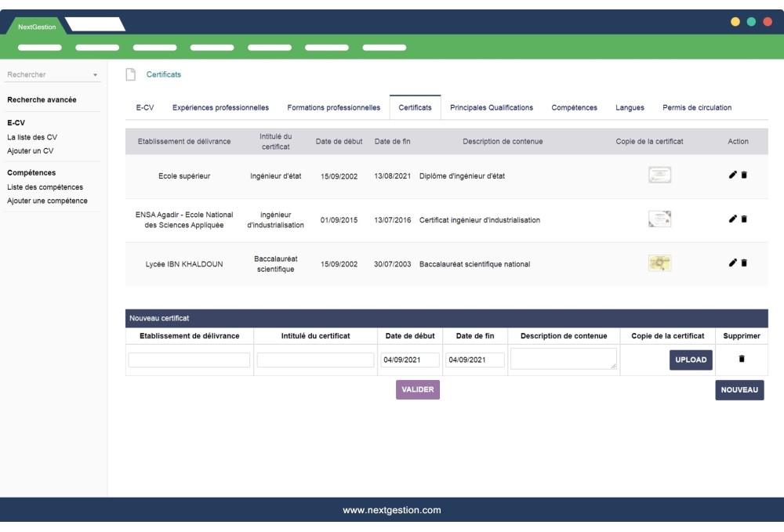
Task: Delete the Lycée IBN KHALDOUN certificate
Action: pos(743,263)
